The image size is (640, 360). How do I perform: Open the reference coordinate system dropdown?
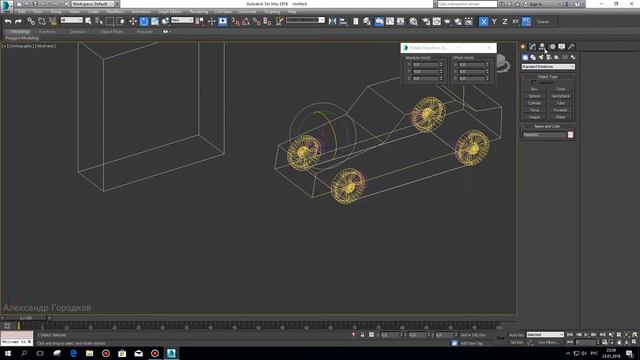(182, 20)
